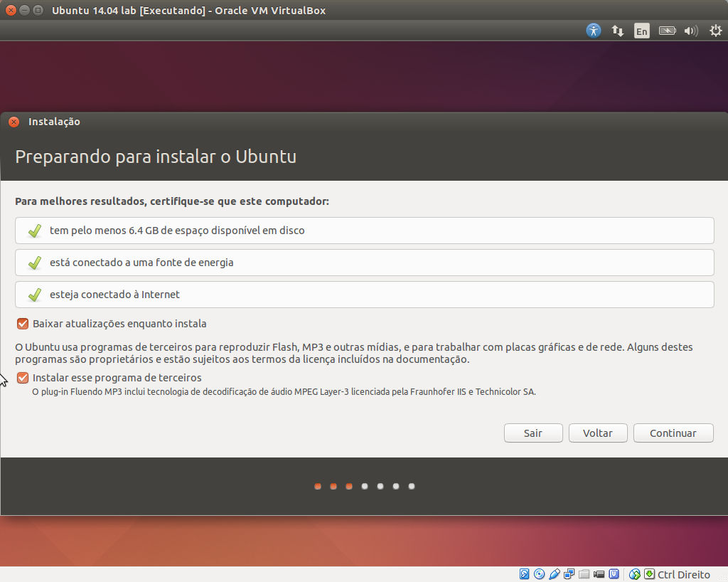Click 'tem pelo menos 6.4 GB' disk requirement row
The width and height of the screenshot is (728, 582).
coord(365,231)
